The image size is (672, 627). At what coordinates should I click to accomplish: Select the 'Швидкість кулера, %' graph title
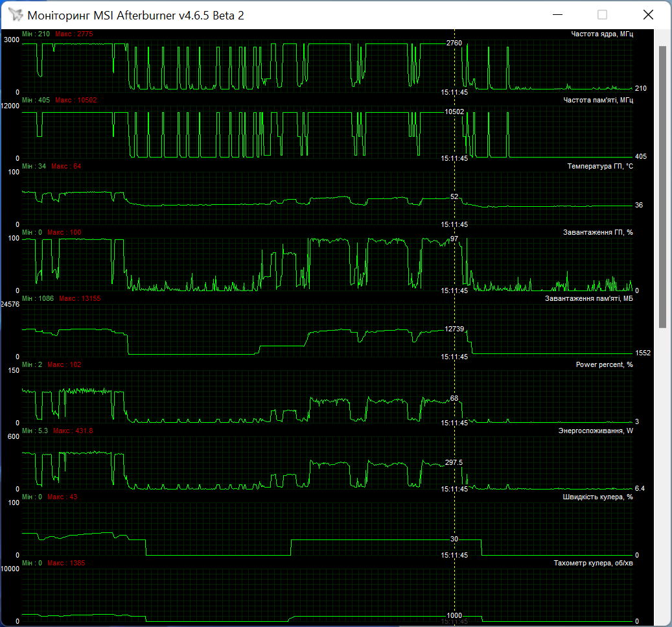tap(597, 497)
